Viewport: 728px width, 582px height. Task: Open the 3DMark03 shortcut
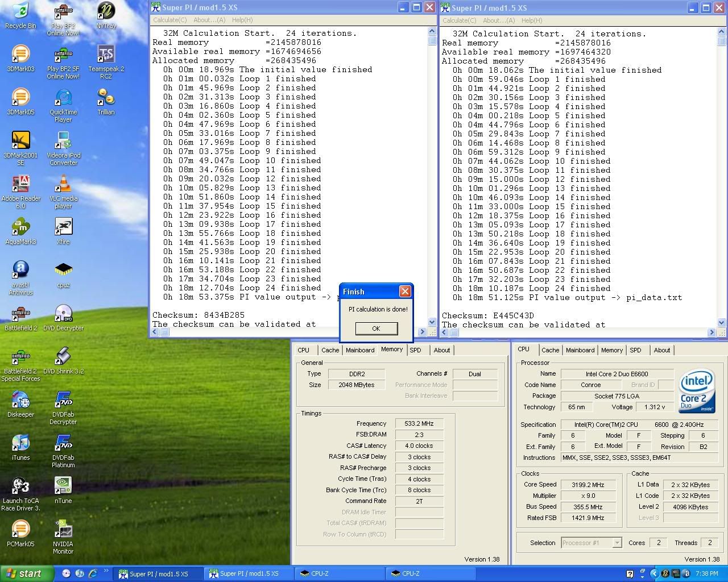[x=20, y=59]
